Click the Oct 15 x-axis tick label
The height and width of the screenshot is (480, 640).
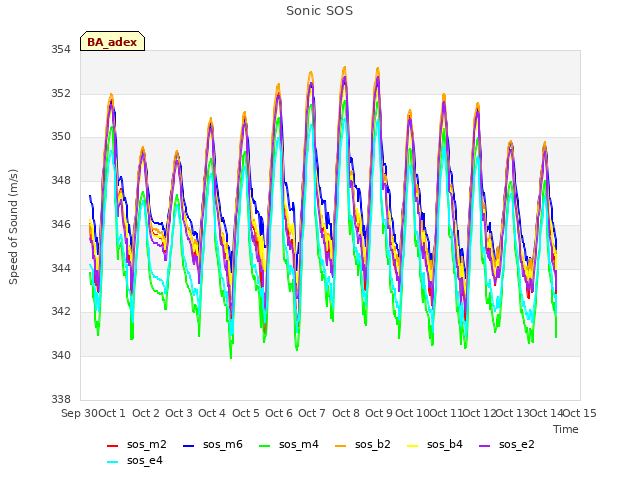point(580,413)
